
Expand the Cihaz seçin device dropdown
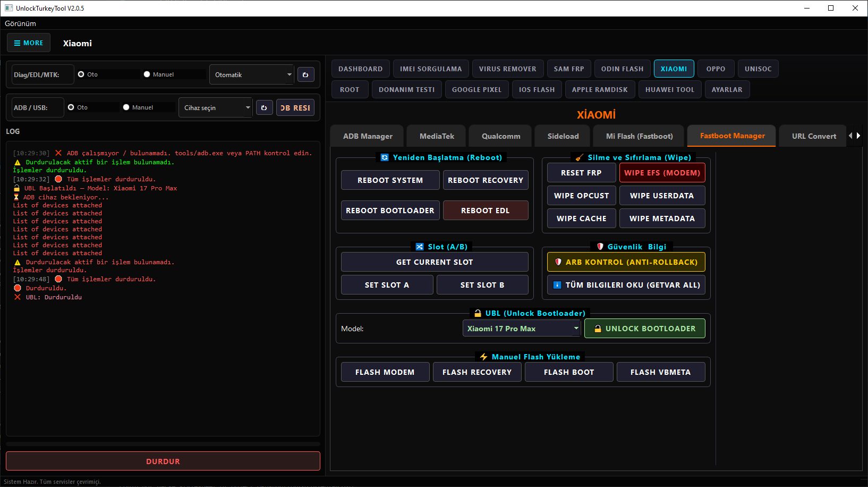(x=215, y=108)
